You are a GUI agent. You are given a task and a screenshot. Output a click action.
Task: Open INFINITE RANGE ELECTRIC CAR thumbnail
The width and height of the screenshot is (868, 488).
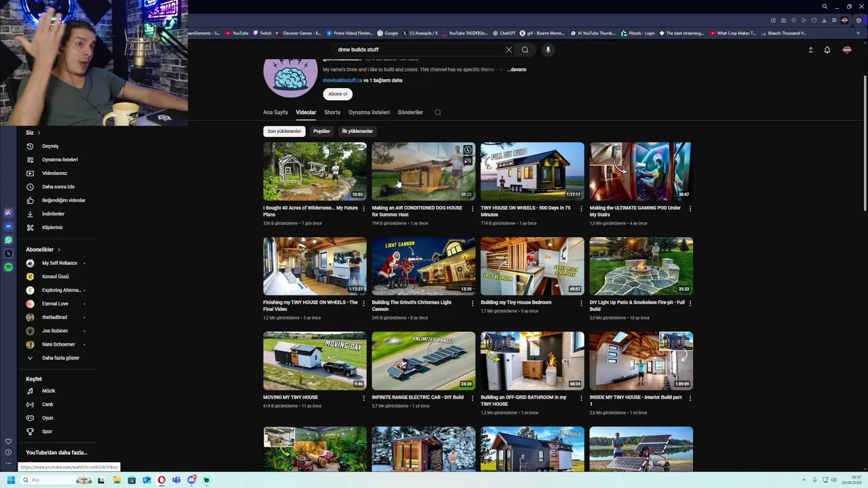click(x=424, y=361)
